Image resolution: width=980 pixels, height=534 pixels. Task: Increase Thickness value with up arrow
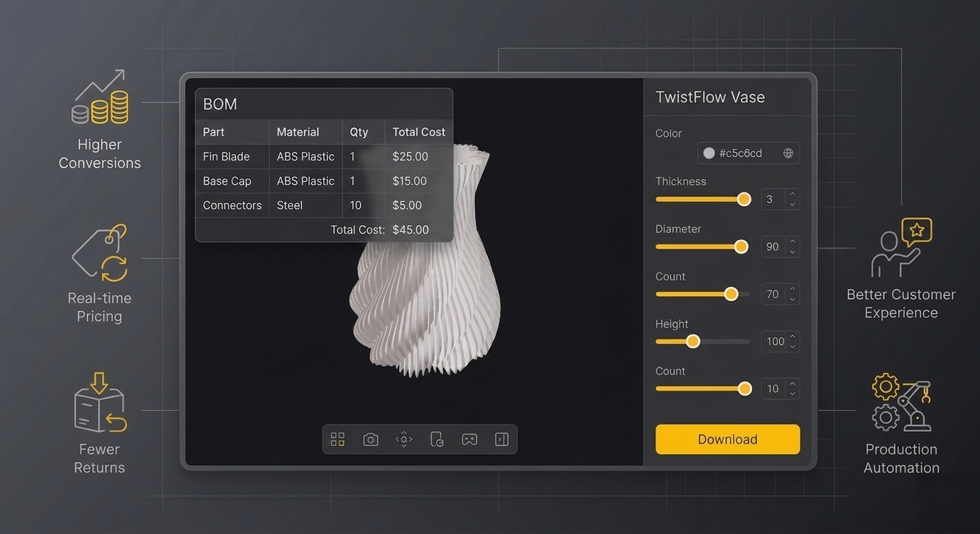793,194
